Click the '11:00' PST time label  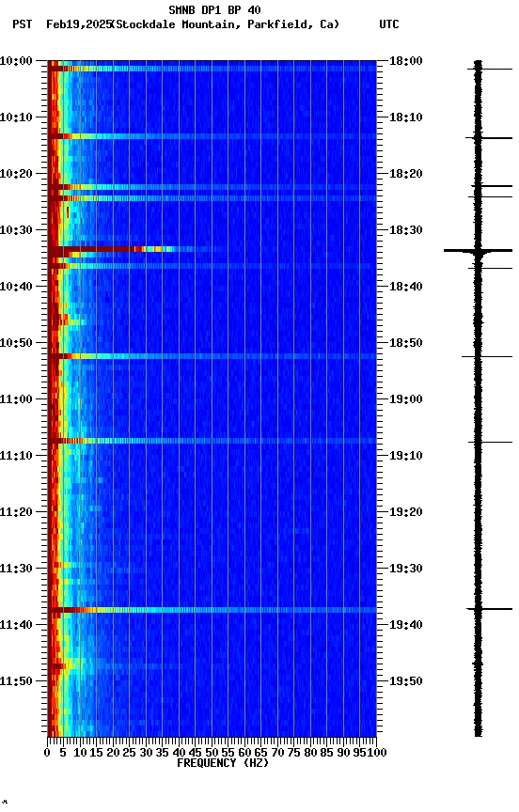click(x=16, y=399)
